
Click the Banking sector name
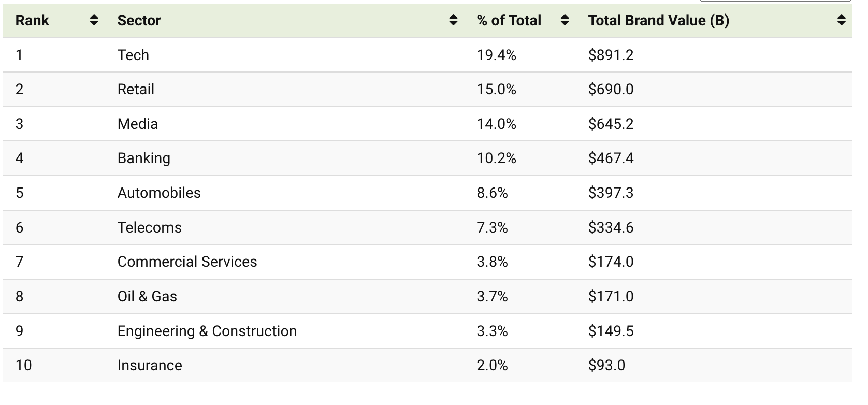tap(143, 158)
